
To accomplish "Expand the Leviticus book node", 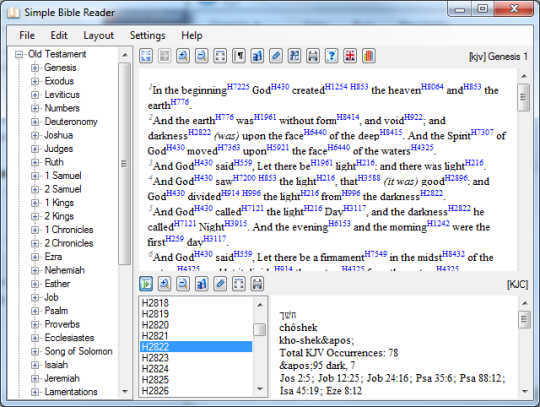I will (35, 95).
